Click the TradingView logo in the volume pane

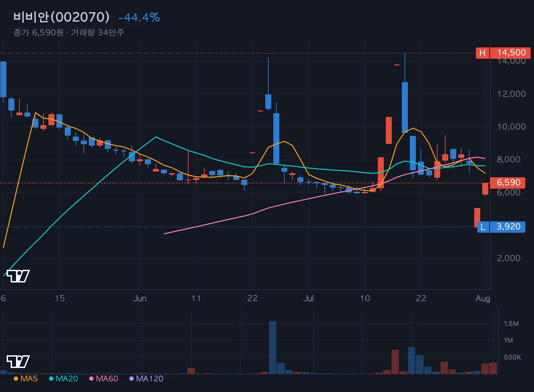(18, 361)
